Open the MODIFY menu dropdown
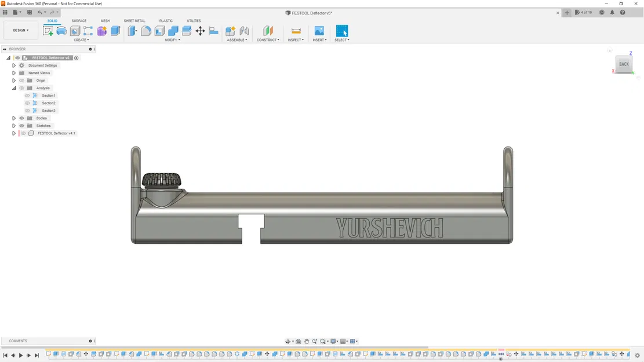The image size is (644, 362). click(x=173, y=40)
